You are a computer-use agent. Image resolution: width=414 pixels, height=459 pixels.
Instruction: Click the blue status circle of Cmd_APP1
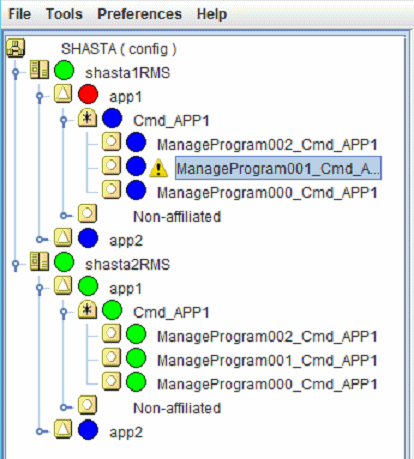point(112,118)
